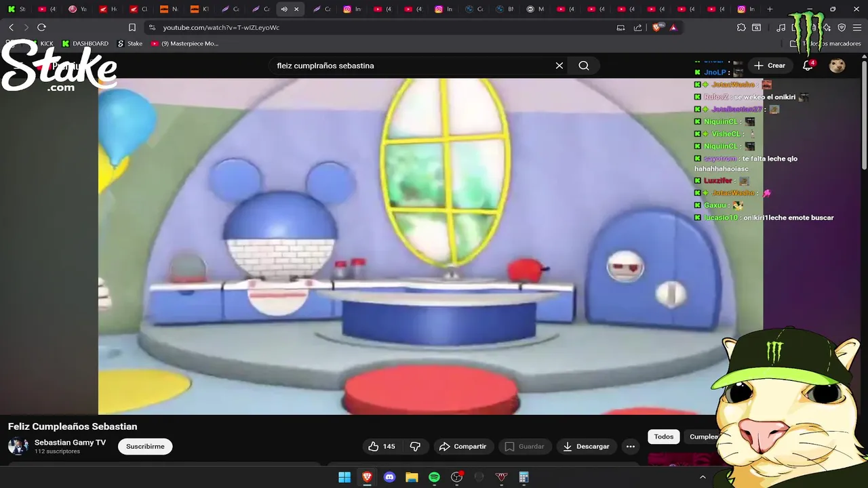Open Calculator from the taskbar
The width and height of the screenshot is (868, 488).
(x=524, y=477)
